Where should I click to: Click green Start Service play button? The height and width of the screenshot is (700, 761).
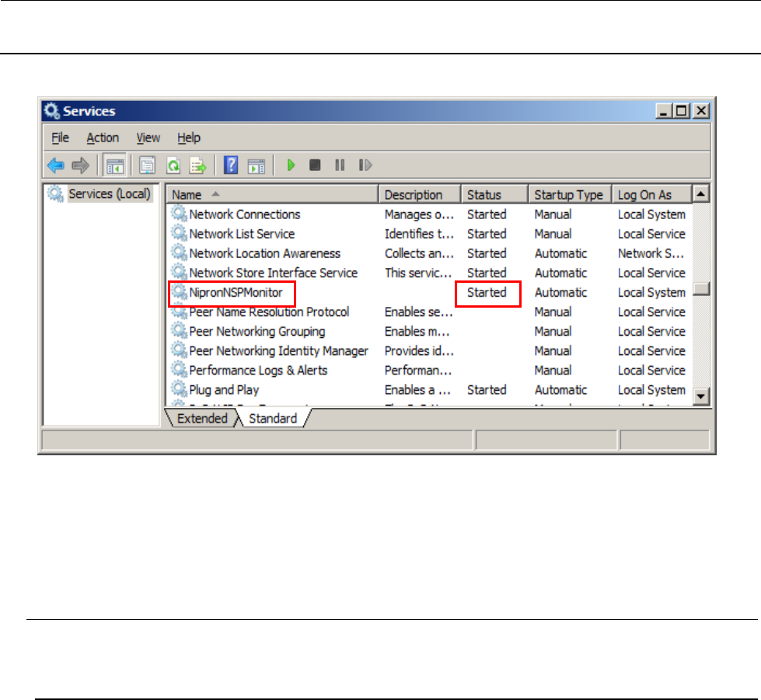[291, 165]
